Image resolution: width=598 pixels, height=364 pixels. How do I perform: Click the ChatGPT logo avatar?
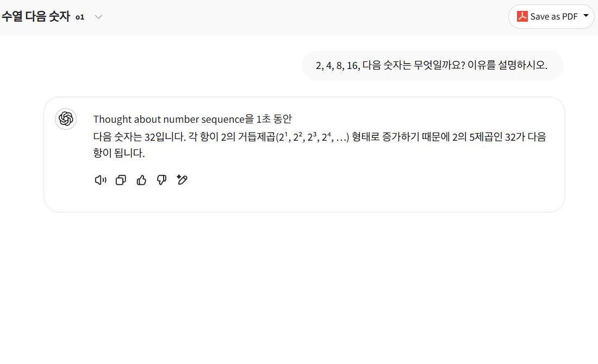tap(65, 118)
